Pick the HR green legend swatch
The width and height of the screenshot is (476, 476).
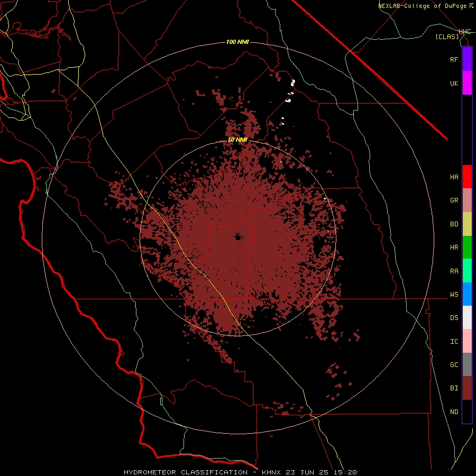click(x=467, y=248)
